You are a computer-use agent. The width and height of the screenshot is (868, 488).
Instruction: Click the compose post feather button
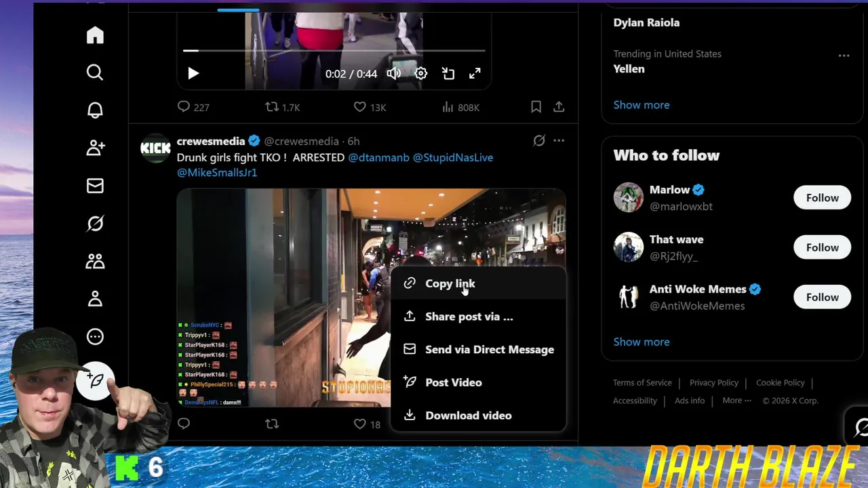pyautogui.click(x=96, y=381)
